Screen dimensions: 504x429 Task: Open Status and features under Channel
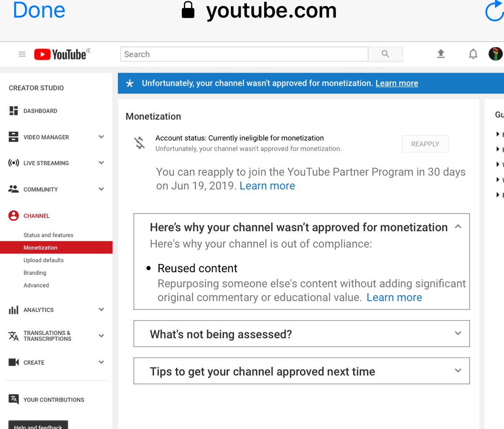pos(48,235)
